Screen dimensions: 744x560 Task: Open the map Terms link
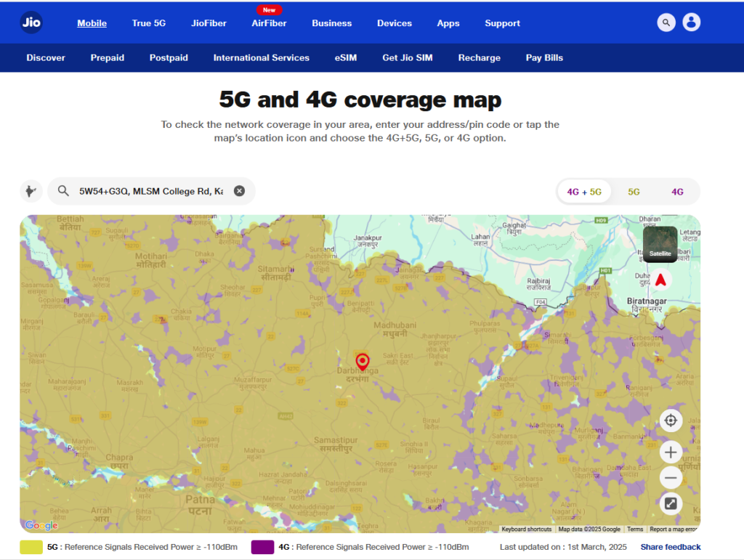point(635,529)
